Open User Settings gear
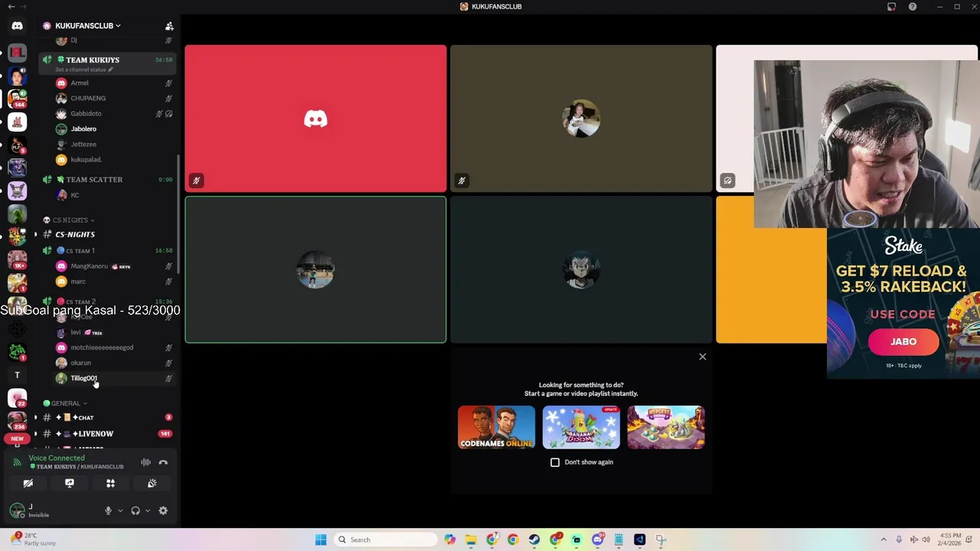This screenshot has height=551, width=980. (163, 510)
